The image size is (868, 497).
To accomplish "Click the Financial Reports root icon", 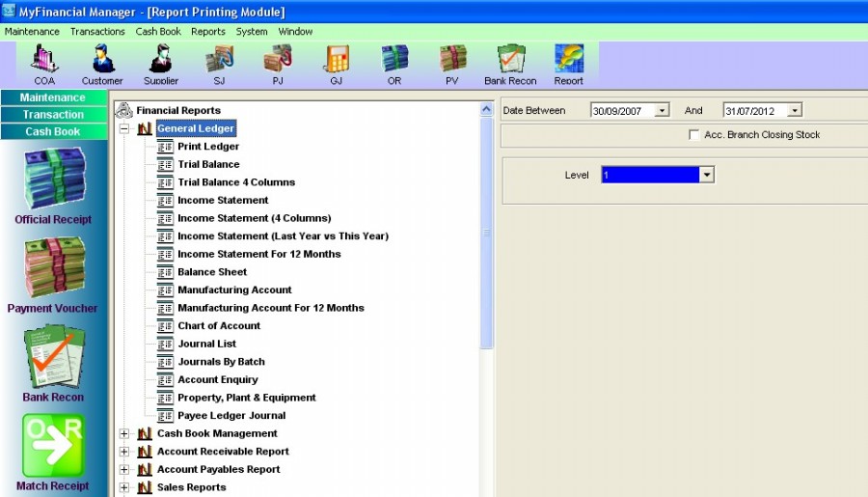I will pyautogui.click(x=124, y=110).
